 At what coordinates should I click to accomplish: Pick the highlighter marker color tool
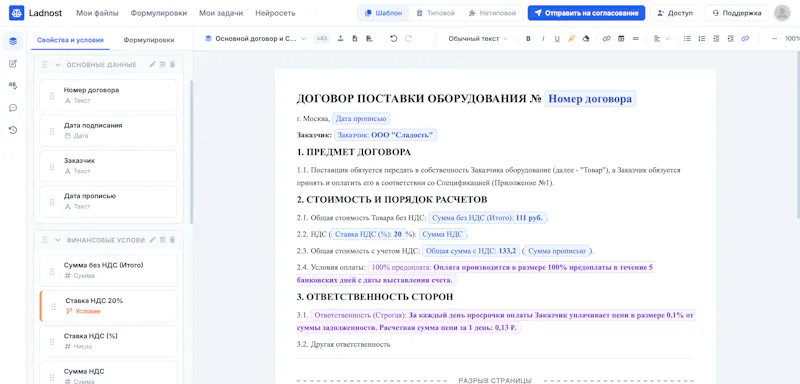point(571,38)
